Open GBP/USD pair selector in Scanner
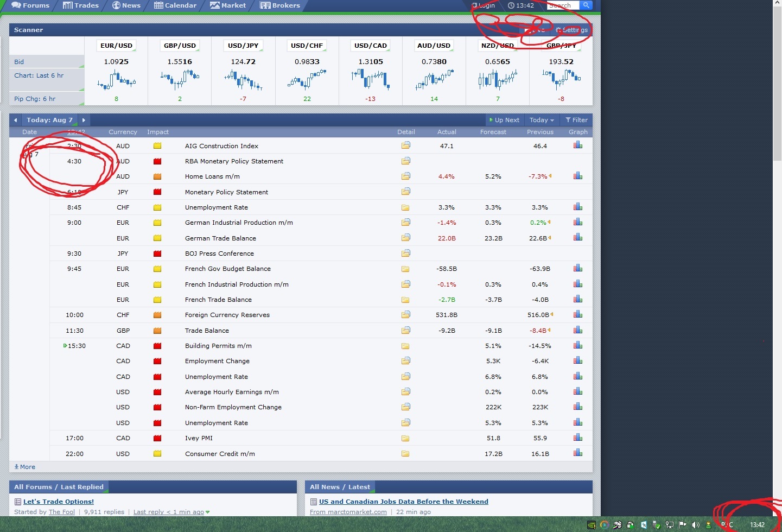 click(180, 46)
